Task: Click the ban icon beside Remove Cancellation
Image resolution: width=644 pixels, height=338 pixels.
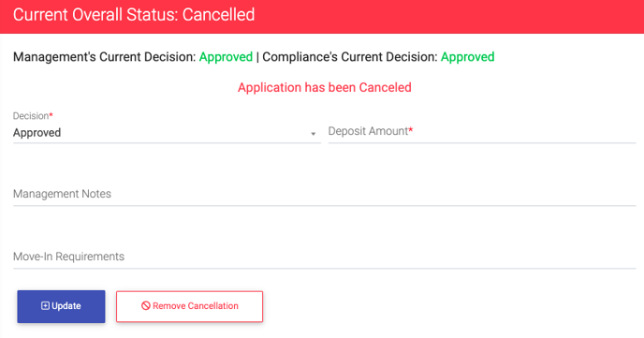Action: pos(146,305)
